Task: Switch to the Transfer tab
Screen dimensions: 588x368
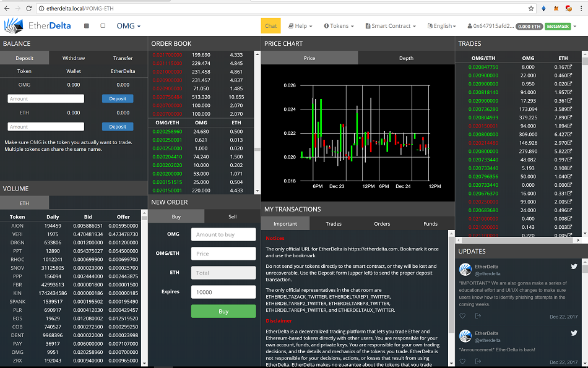Action: click(123, 58)
